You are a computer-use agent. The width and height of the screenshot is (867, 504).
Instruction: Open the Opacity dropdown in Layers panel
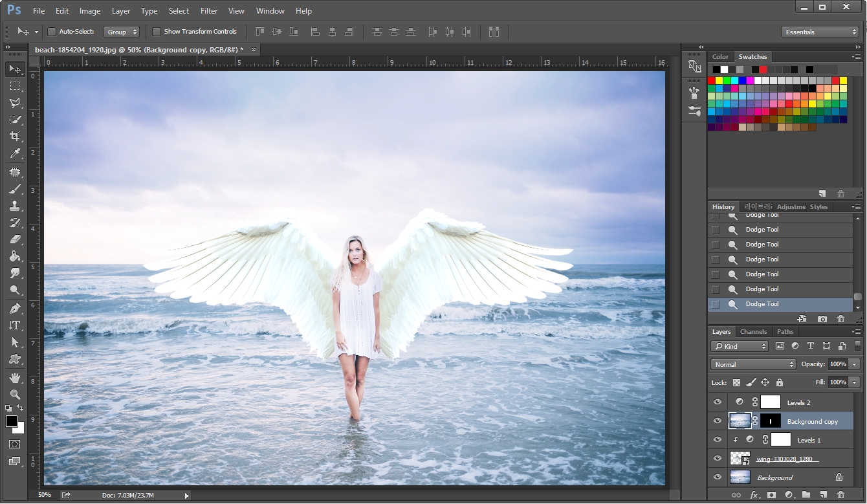(x=854, y=364)
